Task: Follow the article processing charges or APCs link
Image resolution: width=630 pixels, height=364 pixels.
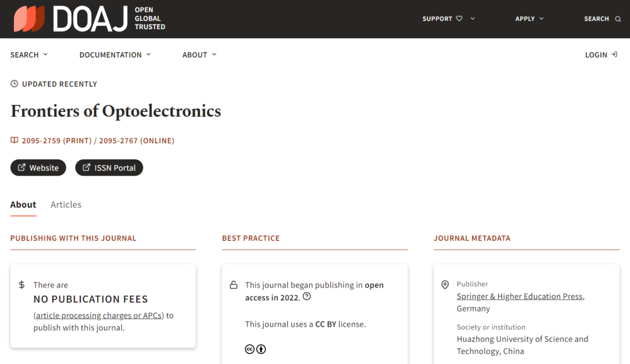Action: (99, 316)
